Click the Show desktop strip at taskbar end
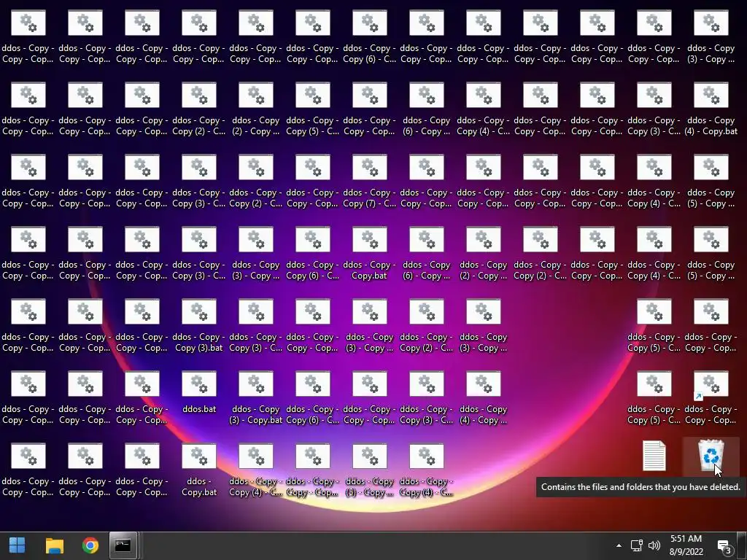The width and height of the screenshot is (747, 560). pyautogui.click(x=742, y=545)
